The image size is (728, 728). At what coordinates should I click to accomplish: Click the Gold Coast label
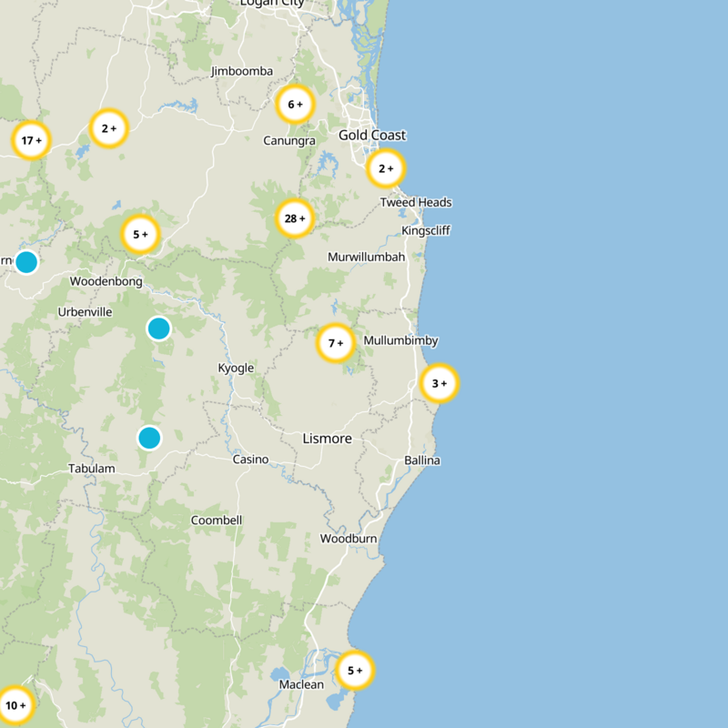(372, 135)
